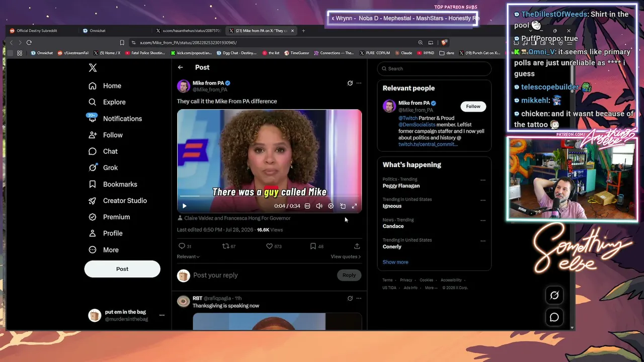Open Bookmarks in the X sidebar
The image size is (644, 362).
pos(113,185)
